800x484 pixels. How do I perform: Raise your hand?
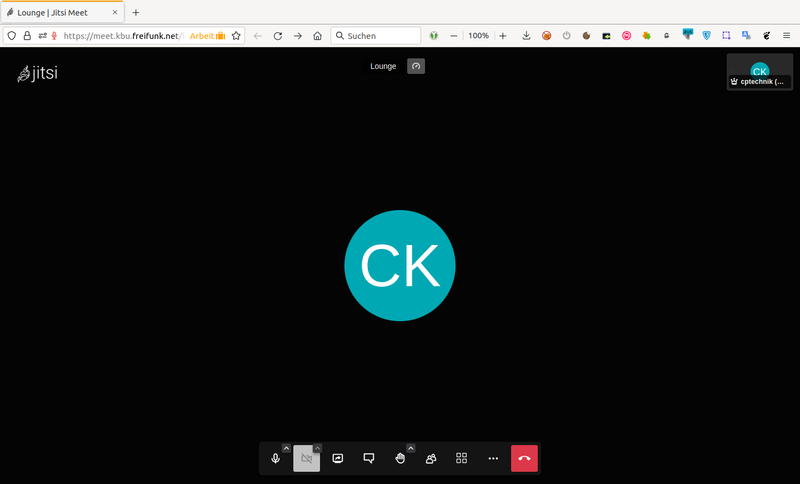point(400,458)
